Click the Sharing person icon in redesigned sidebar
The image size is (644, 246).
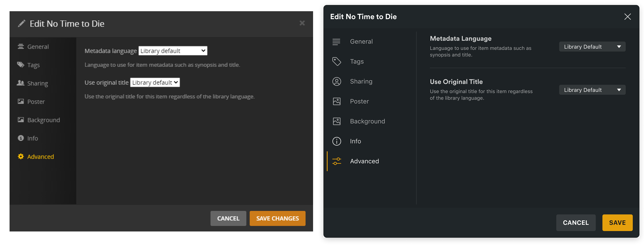tap(336, 81)
